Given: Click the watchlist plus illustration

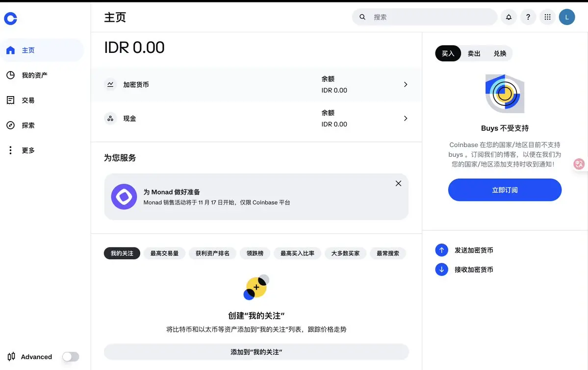Looking at the screenshot, I should [256, 287].
